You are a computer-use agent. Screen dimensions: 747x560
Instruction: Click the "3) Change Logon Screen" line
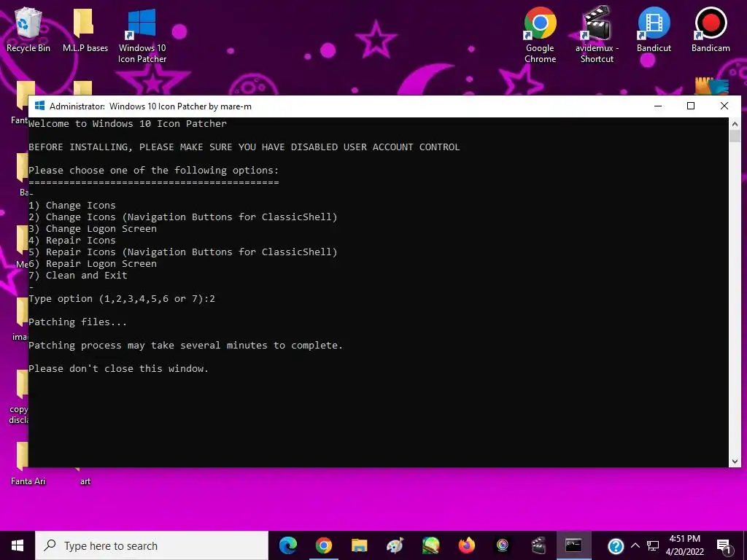[93, 228]
